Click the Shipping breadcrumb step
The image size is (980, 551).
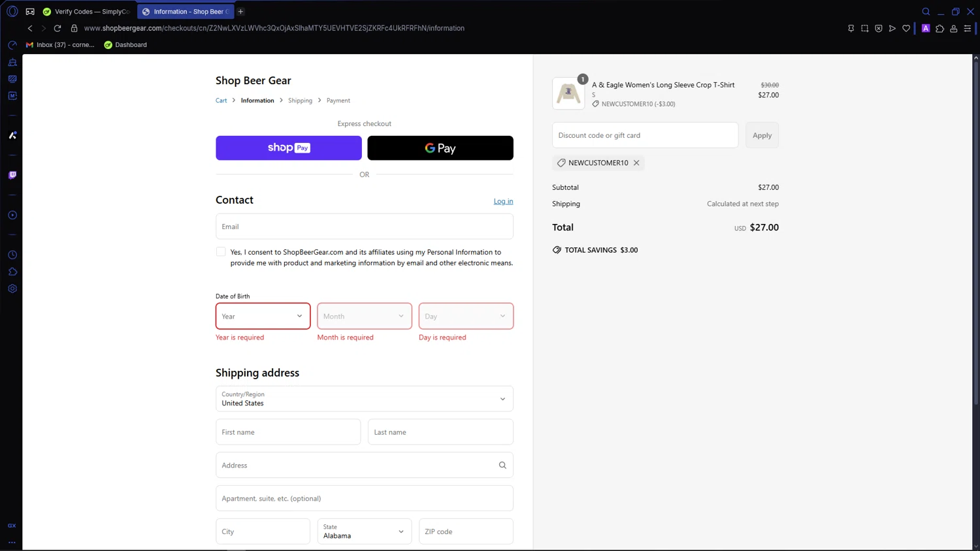pos(300,101)
